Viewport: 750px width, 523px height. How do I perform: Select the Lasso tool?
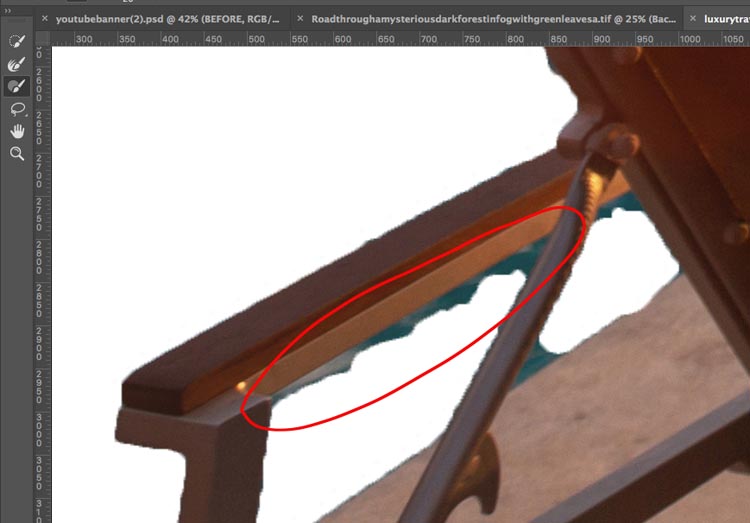click(17, 109)
